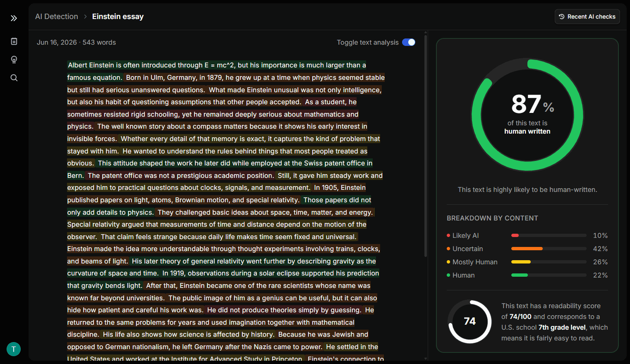Select the 'Human' breakdown label
This screenshot has width=630, height=364.
463,275
